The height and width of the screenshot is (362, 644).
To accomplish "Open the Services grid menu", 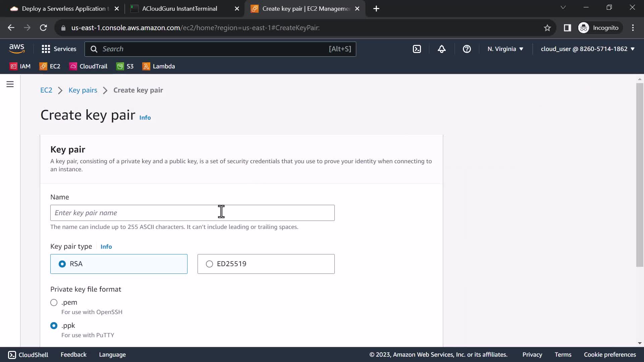I will click(59, 49).
